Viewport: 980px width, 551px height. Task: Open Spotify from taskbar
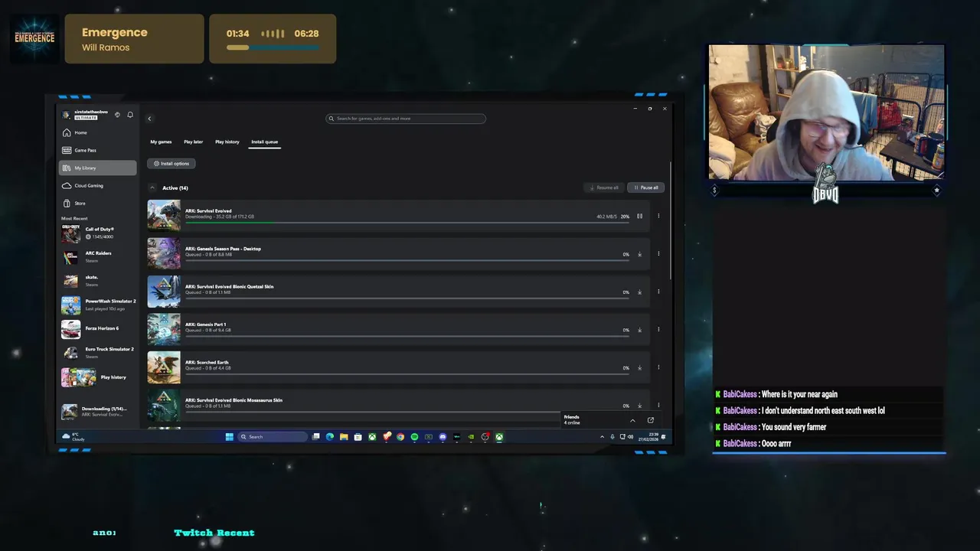(x=414, y=437)
